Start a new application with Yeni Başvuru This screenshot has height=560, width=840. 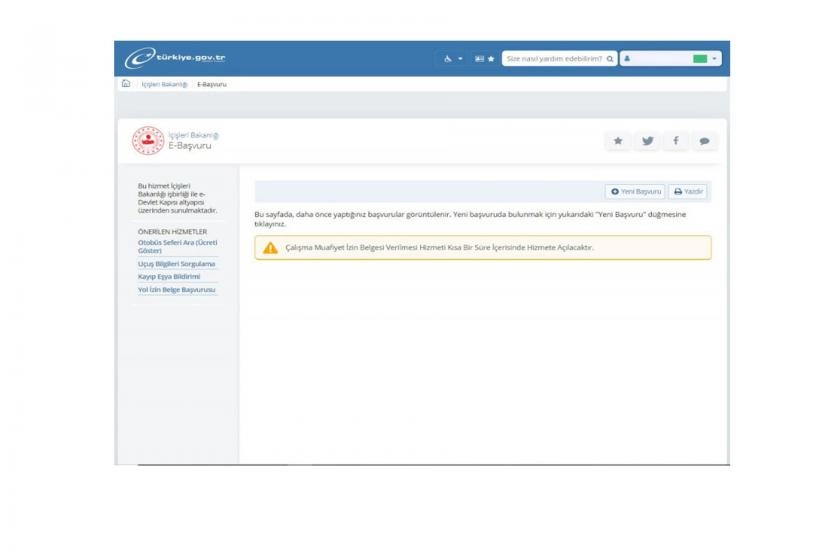point(635,191)
